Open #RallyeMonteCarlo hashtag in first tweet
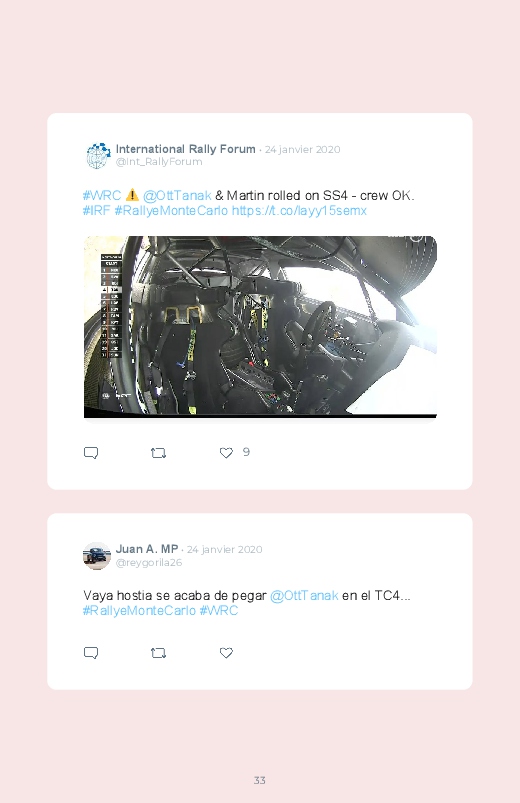The width and height of the screenshot is (520, 803). [171, 210]
